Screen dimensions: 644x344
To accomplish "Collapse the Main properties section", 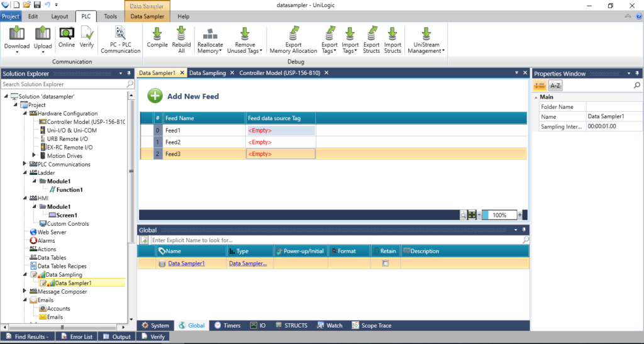I will click(536, 97).
